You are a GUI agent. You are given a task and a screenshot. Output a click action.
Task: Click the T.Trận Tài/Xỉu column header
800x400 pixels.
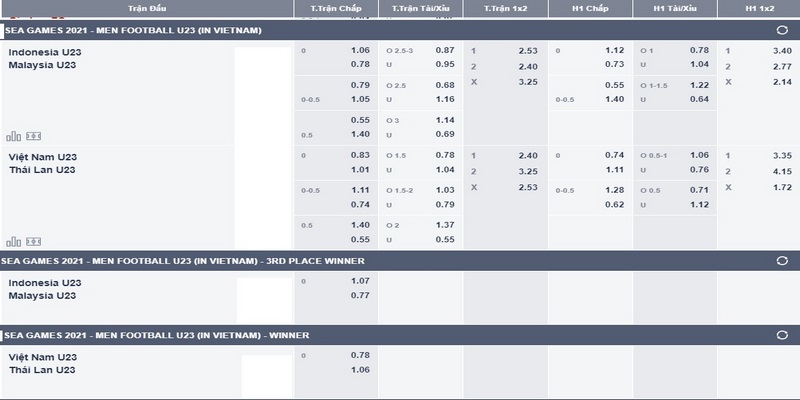pyautogui.click(x=420, y=8)
